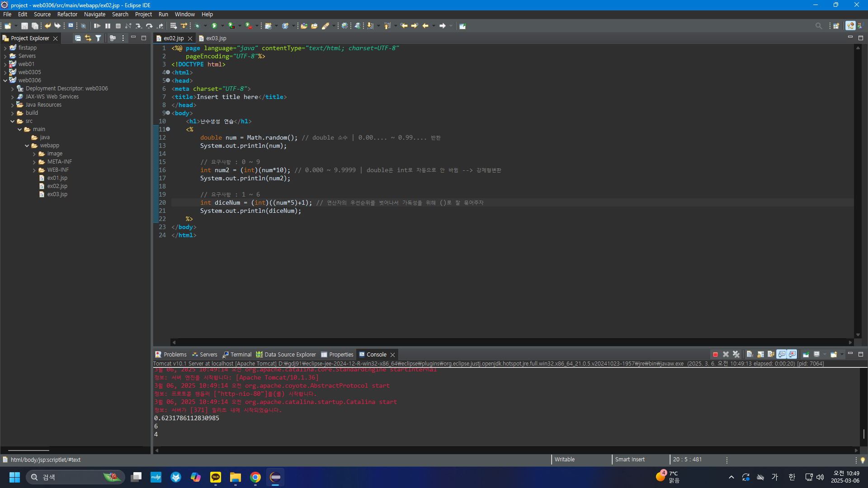The image size is (868, 488).
Task: Toggle Link with Editor in Project Explorer
Action: click(88, 38)
